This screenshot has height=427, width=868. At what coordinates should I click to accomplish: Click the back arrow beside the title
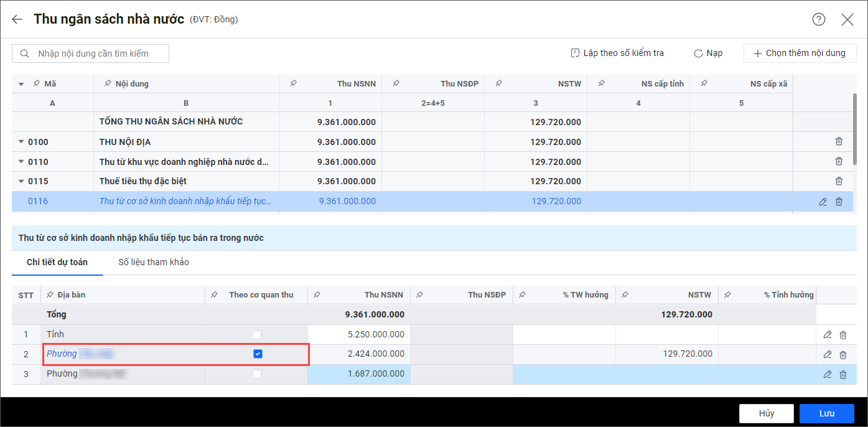17,19
